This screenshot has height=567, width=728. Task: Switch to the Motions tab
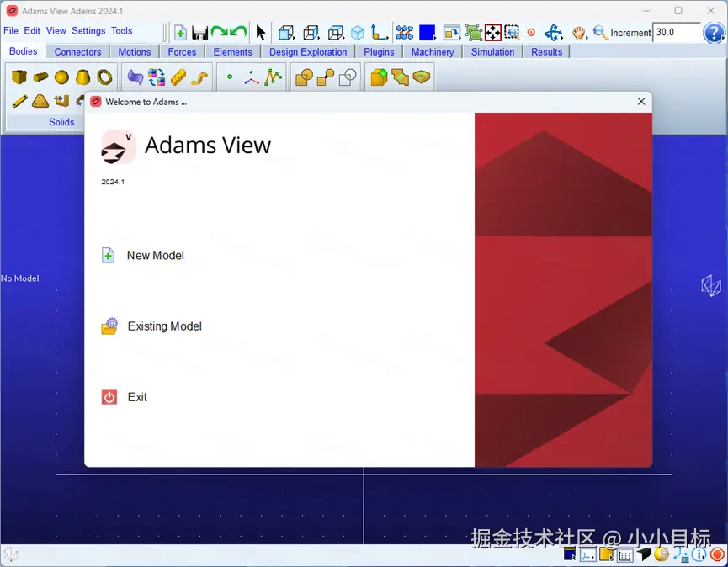134,51
